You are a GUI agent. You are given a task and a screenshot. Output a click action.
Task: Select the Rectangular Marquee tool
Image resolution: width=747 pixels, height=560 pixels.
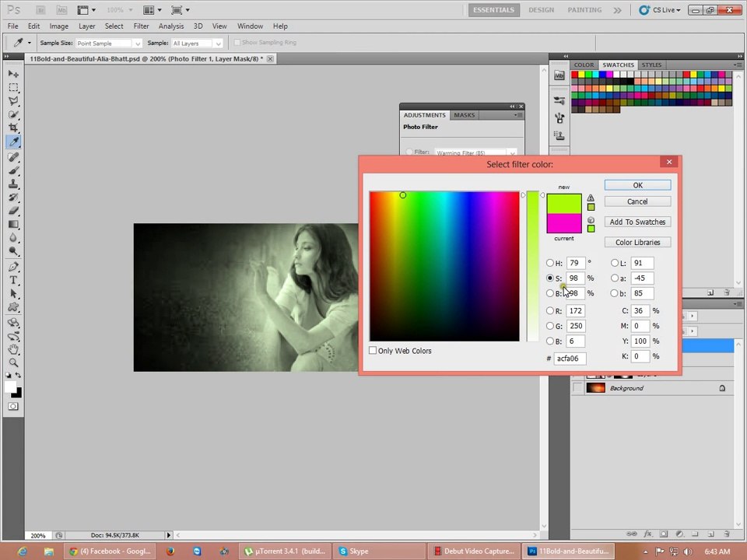point(13,88)
